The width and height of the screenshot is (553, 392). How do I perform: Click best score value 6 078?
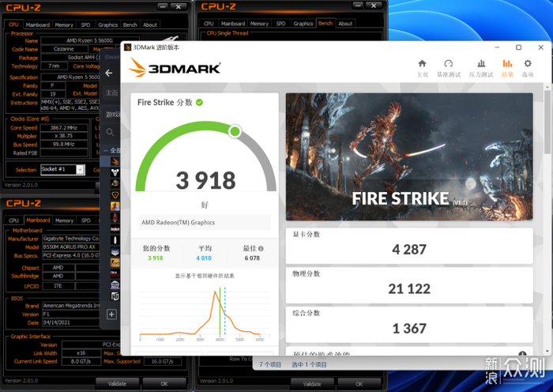[252, 258]
